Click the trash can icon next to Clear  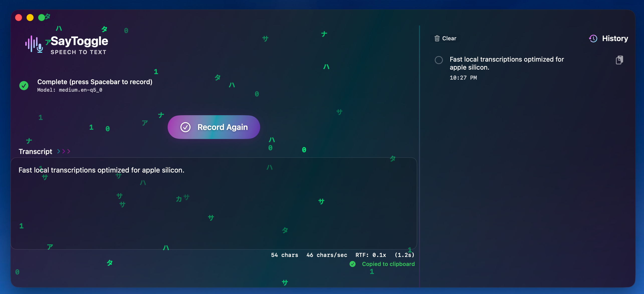437,38
